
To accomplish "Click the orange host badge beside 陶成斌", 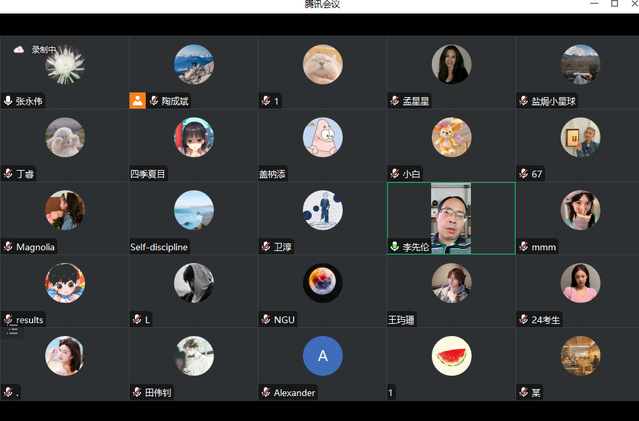I will [138, 100].
